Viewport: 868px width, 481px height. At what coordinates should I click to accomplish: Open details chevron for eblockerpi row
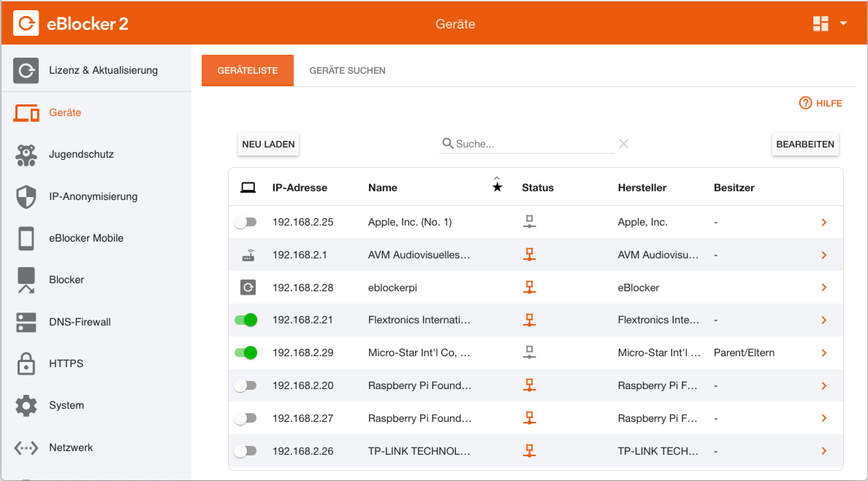click(824, 288)
